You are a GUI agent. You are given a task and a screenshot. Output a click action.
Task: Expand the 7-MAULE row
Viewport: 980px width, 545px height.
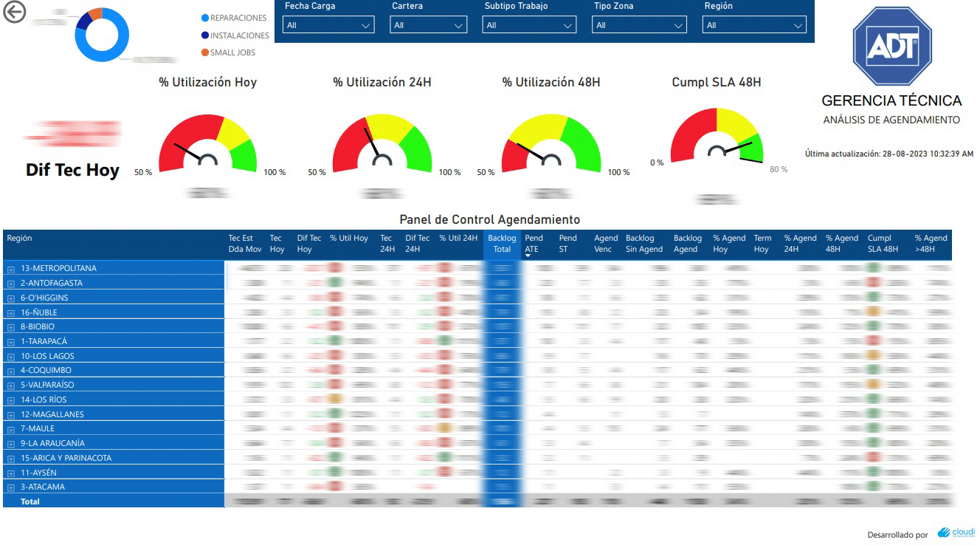pos(11,429)
